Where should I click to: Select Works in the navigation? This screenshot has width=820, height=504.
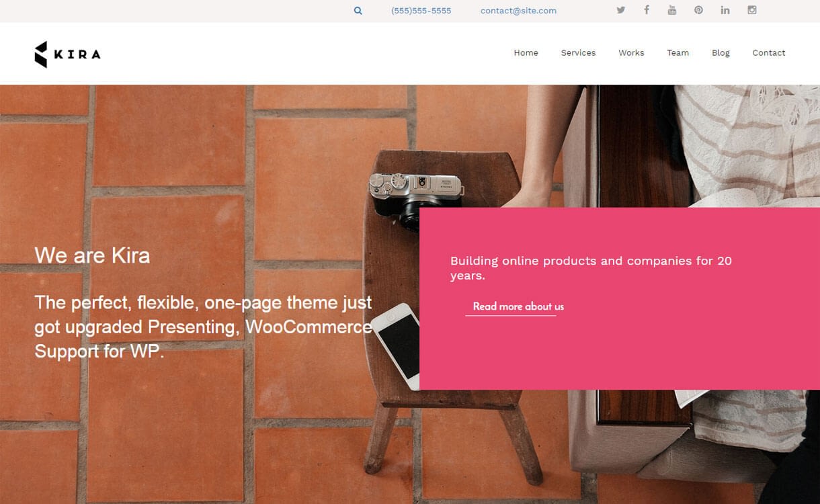(x=632, y=53)
